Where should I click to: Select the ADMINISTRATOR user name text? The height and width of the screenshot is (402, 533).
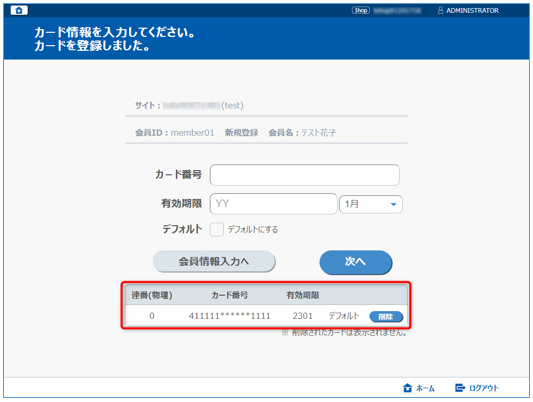(472, 11)
